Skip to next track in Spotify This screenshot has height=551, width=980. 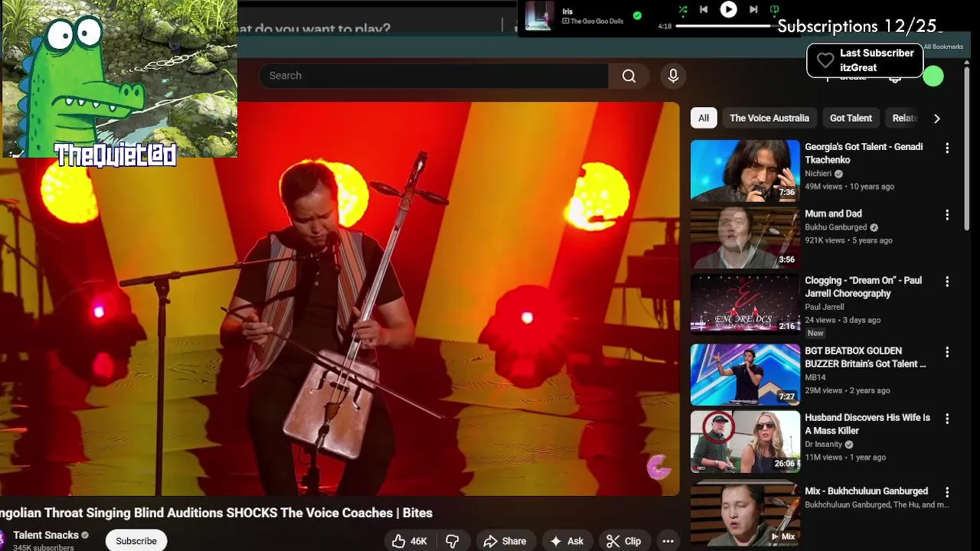click(753, 10)
